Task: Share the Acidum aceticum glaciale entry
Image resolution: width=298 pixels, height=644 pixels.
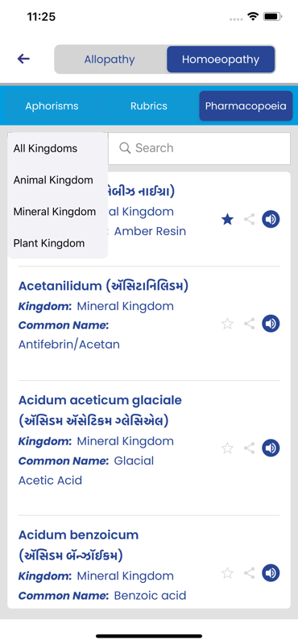Action: coord(250,448)
